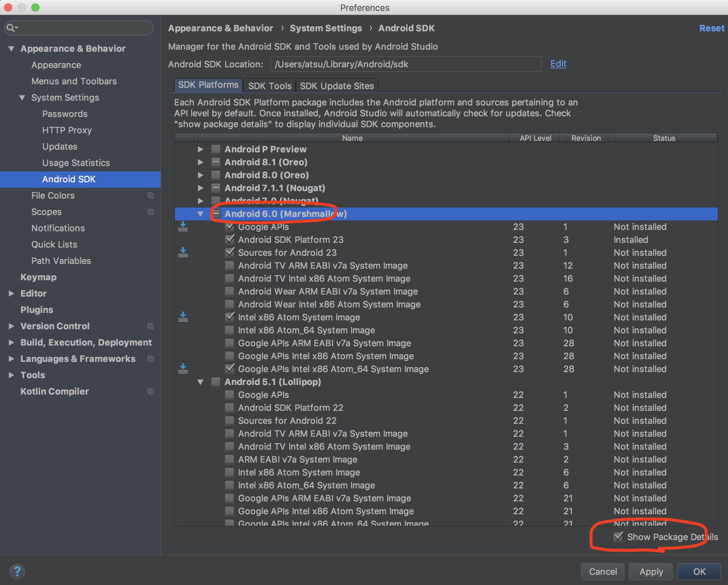
Task: Uncheck Android SDK Platform 23 checkbox
Action: [x=230, y=239]
